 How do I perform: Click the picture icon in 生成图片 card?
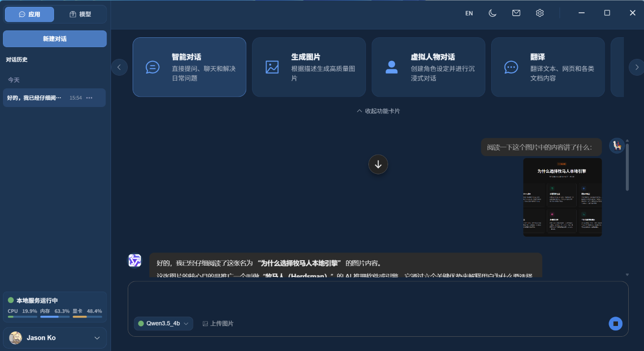click(x=272, y=67)
